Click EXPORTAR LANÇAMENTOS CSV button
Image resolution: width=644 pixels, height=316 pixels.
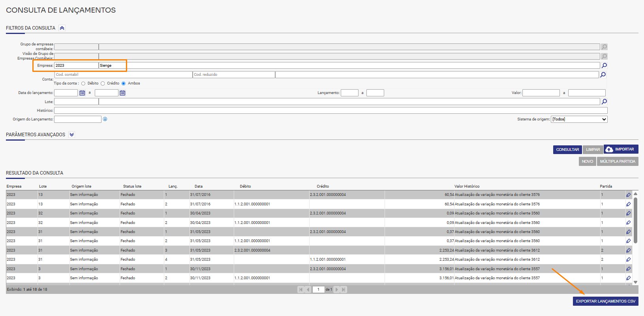tap(605, 301)
